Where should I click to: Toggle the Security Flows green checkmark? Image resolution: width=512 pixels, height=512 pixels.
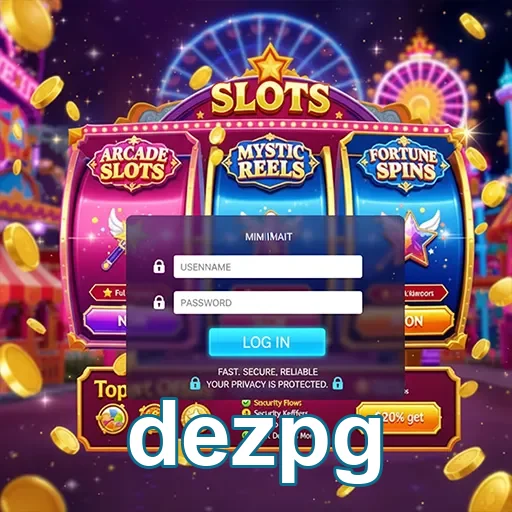tap(246, 403)
